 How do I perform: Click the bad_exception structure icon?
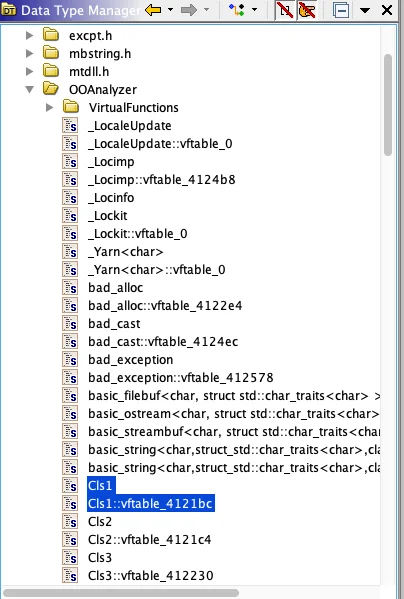point(70,359)
